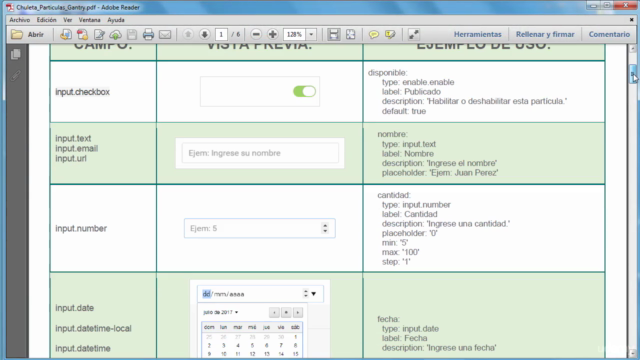This screenshot has height=360, width=640.
Task: Click calendar next month arrow
Action: click(x=298, y=313)
